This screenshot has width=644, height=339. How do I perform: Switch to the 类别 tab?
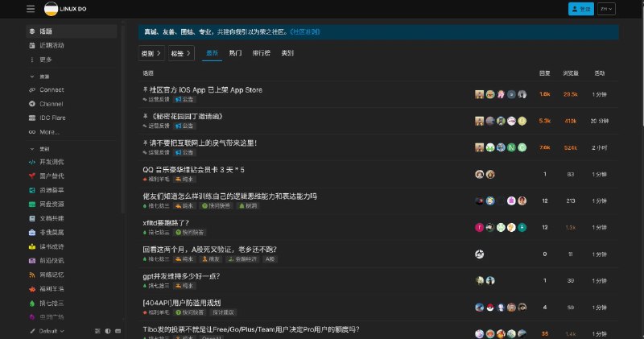pyautogui.click(x=287, y=53)
